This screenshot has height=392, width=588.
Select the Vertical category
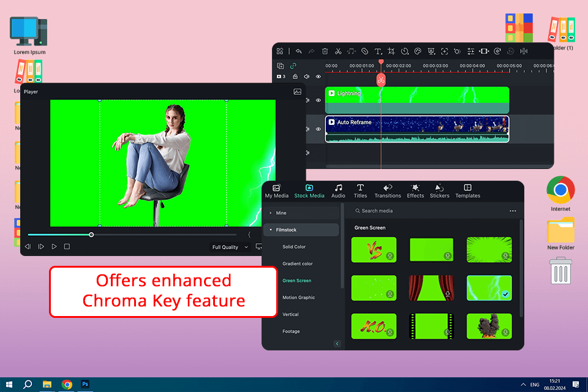coord(290,314)
